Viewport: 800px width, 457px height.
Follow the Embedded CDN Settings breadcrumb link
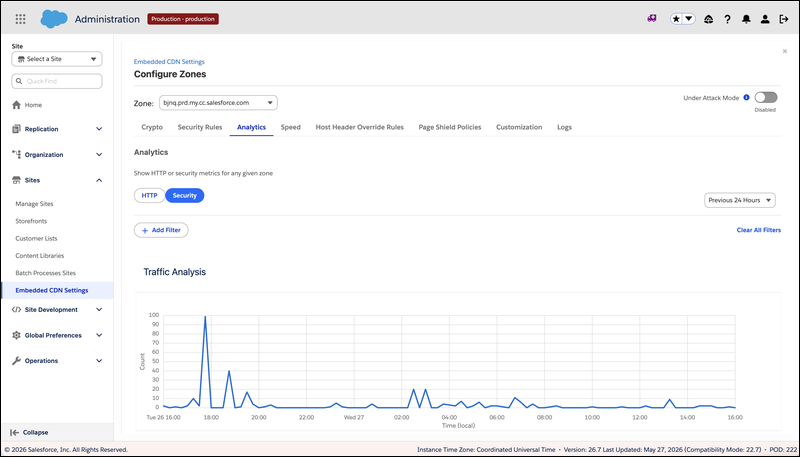click(169, 62)
